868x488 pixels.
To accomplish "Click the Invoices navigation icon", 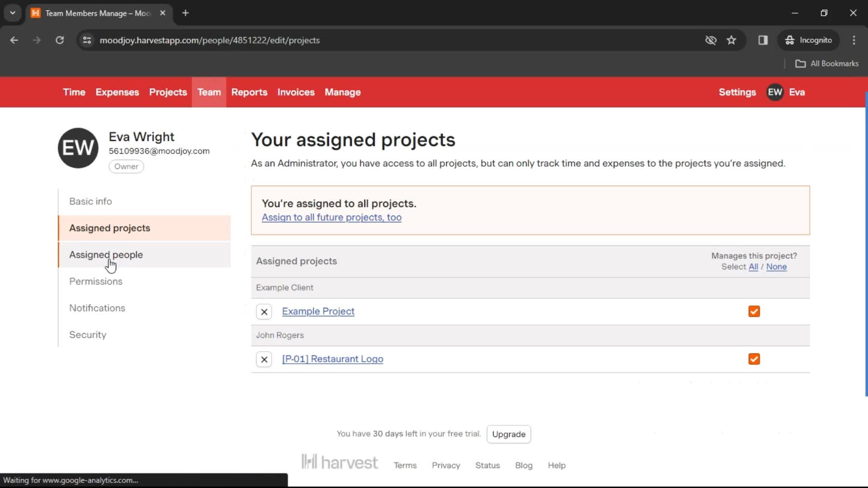I will pyautogui.click(x=296, y=92).
